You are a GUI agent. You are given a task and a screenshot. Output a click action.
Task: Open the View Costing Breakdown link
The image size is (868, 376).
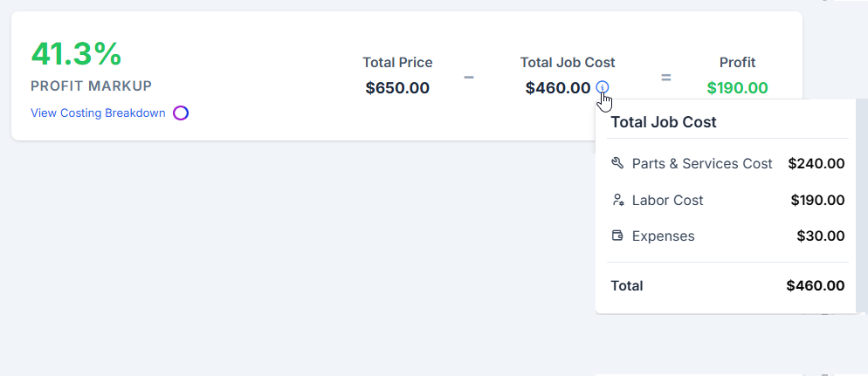pyautogui.click(x=98, y=113)
